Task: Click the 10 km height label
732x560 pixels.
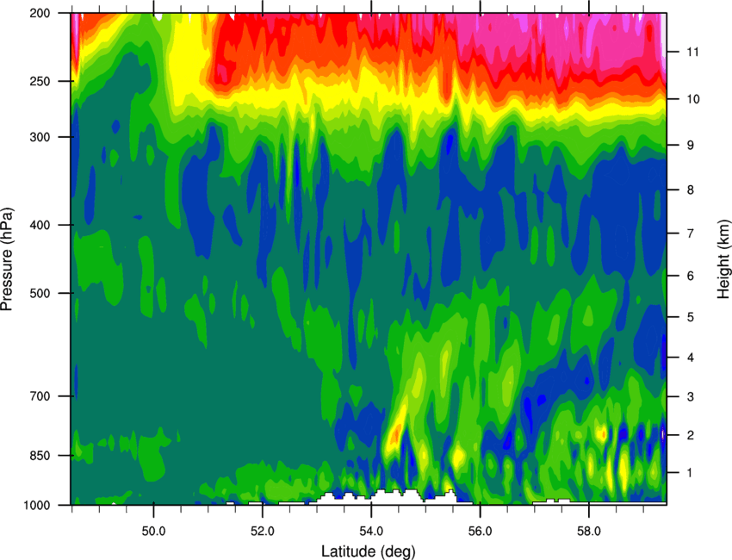Action: [x=693, y=99]
